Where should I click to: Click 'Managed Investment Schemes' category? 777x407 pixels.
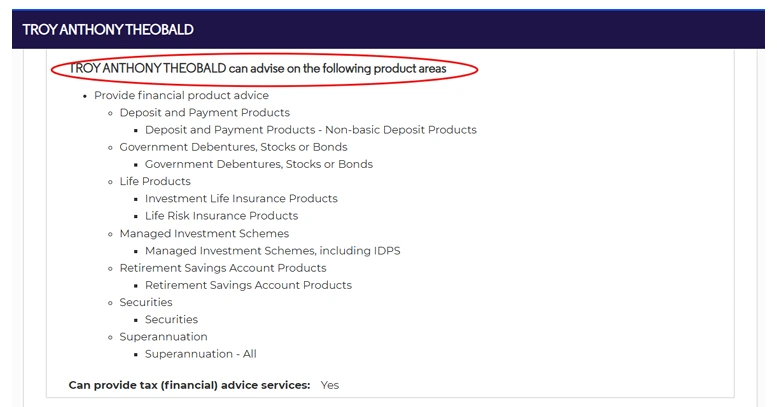pyautogui.click(x=204, y=233)
